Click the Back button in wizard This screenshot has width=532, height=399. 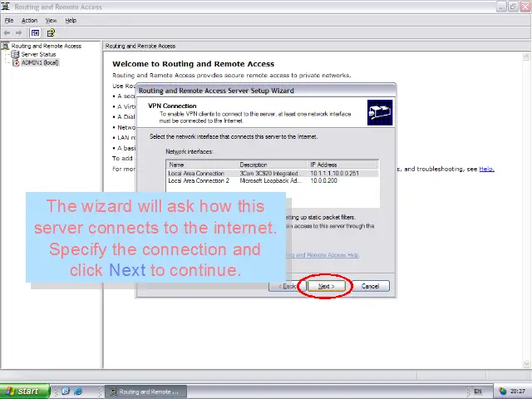tap(287, 286)
